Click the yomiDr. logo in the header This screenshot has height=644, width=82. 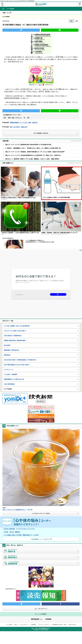(x=41, y=4)
